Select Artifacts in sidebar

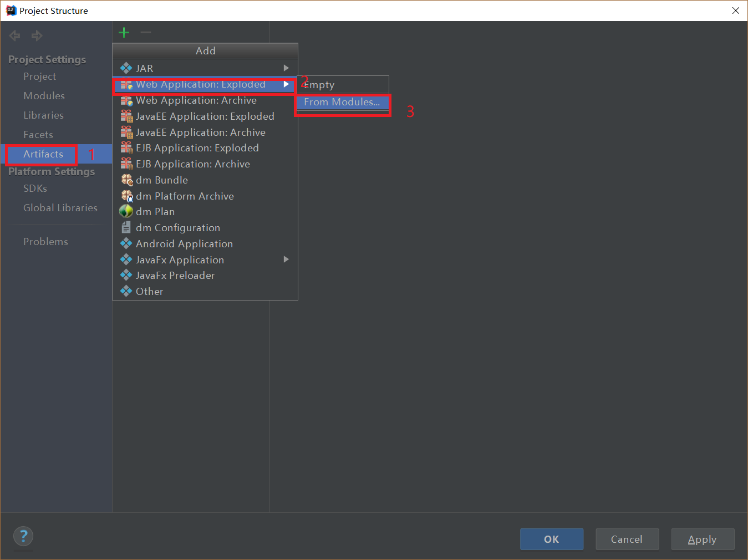[56, 154]
